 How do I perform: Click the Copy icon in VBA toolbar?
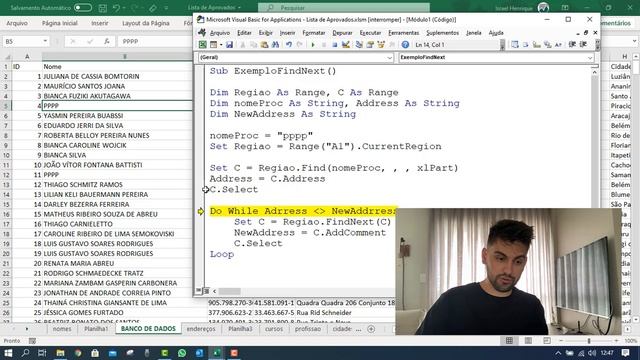click(x=253, y=45)
